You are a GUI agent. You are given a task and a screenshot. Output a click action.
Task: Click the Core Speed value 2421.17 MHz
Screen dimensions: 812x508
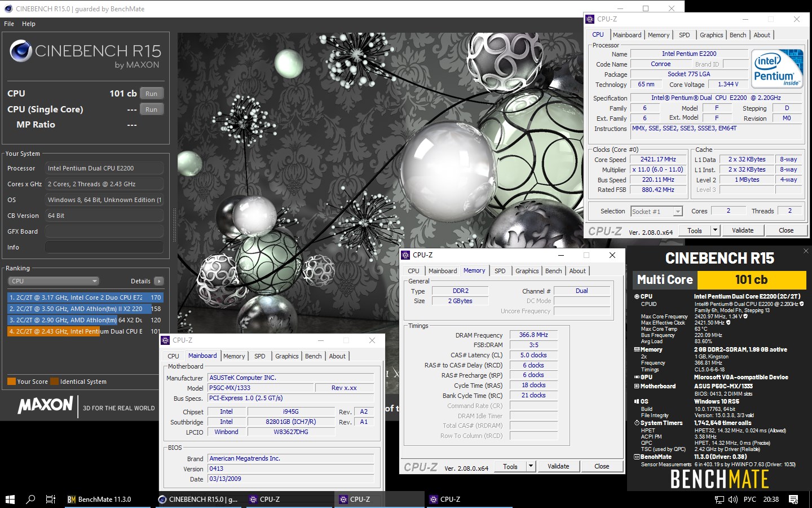click(x=658, y=160)
